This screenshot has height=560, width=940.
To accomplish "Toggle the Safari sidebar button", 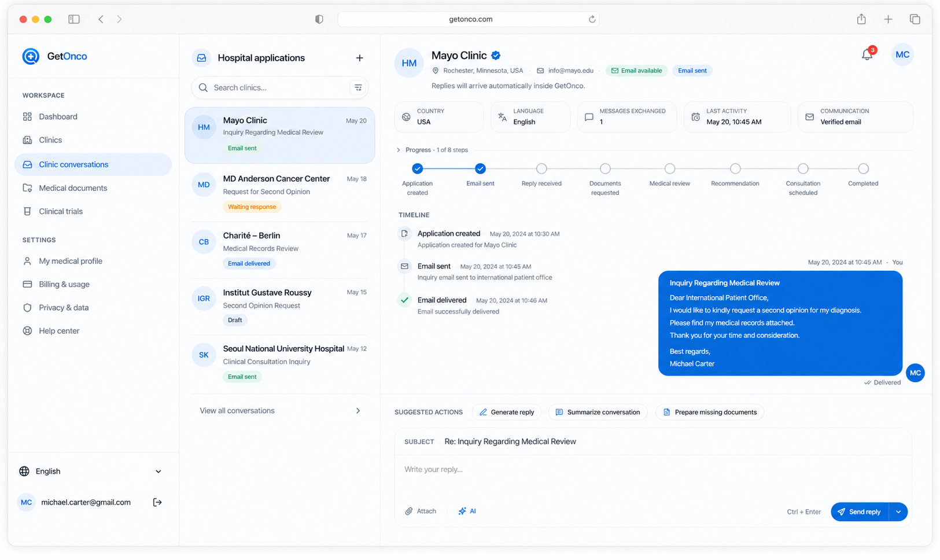I will 74,19.
